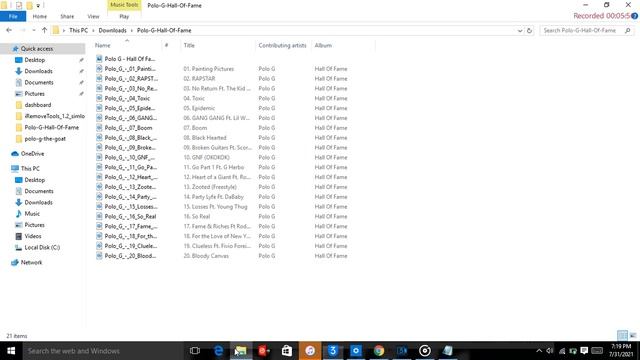Click the title 15. Losses Ft. Young Thug

[216, 207]
